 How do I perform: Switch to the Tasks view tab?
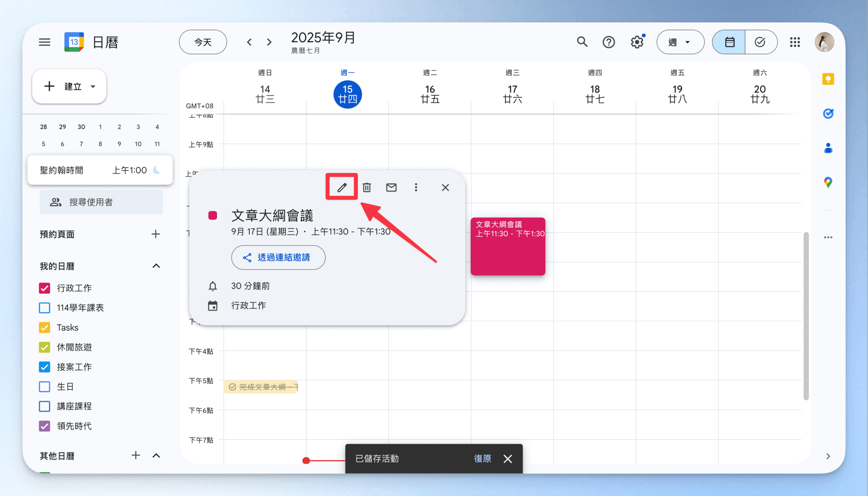pos(760,42)
